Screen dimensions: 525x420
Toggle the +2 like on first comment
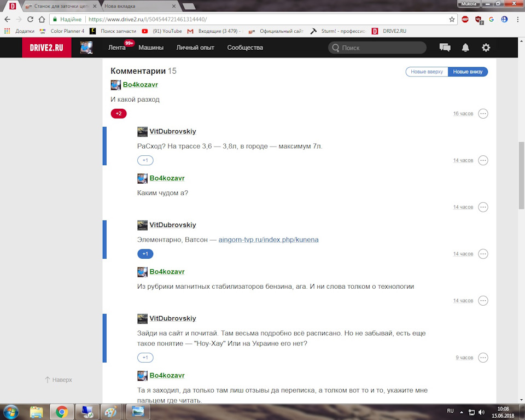pyautogui.click(x=119, y=114)
